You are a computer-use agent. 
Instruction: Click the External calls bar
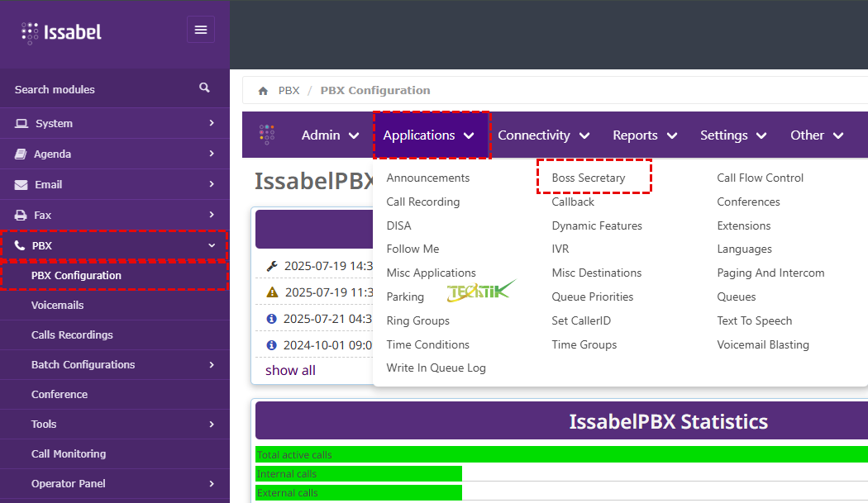(x=359, y=492)
